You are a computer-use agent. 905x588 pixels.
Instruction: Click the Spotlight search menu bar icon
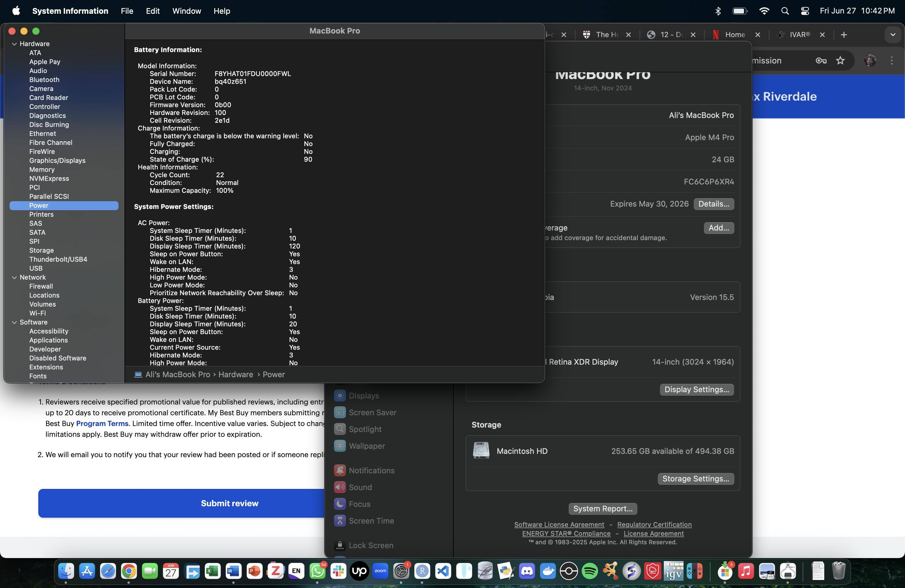tap(785, 11)
